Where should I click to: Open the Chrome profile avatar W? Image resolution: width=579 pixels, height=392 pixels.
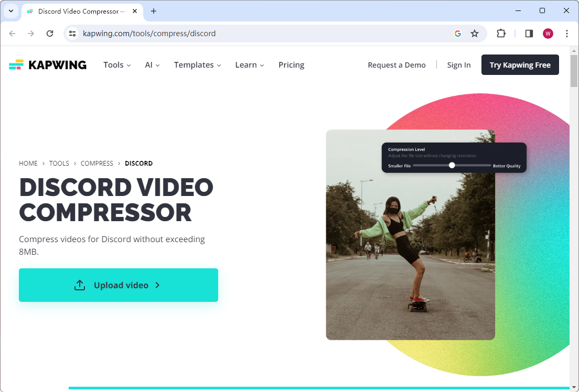(548, 34)
